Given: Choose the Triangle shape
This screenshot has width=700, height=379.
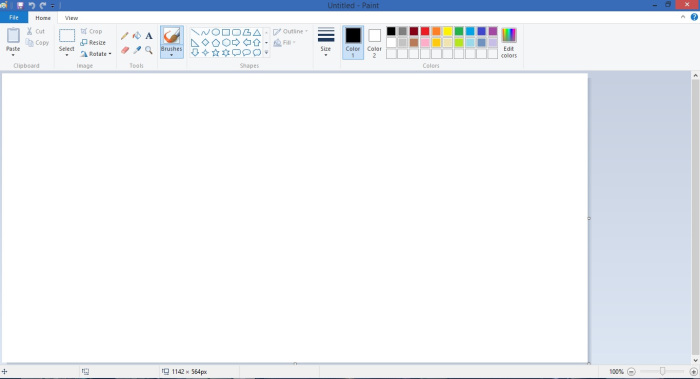Looking at the screenshot, I should tap(257, 32).
